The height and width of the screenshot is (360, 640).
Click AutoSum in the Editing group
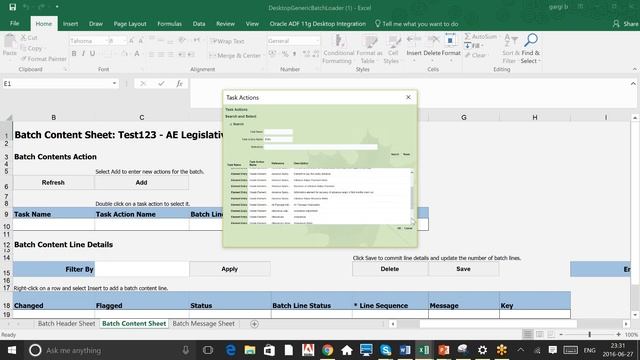(x=481, y=37)
